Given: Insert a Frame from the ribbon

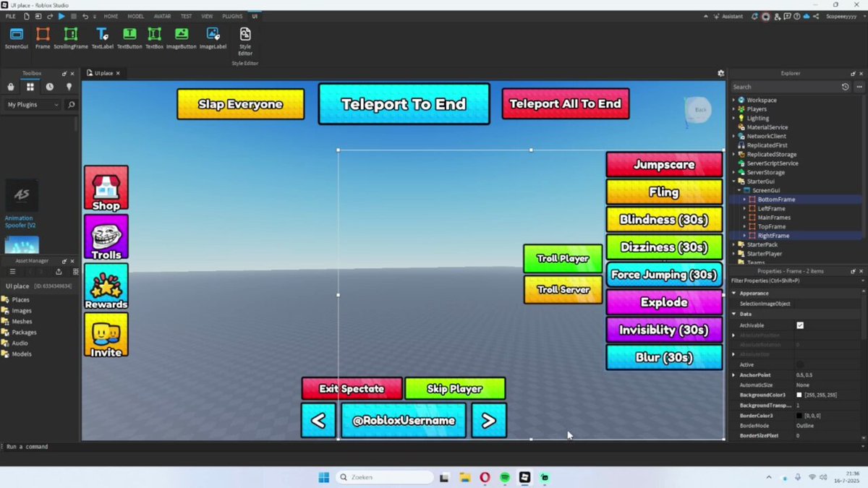Looking at the screenshot, I should (43, 38).
